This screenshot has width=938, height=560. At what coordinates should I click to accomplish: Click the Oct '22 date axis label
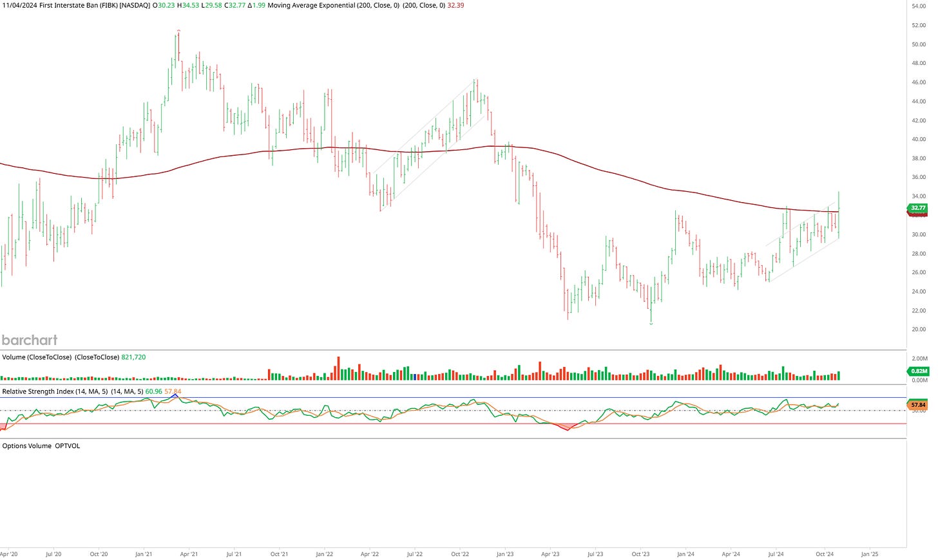[460, 554]
